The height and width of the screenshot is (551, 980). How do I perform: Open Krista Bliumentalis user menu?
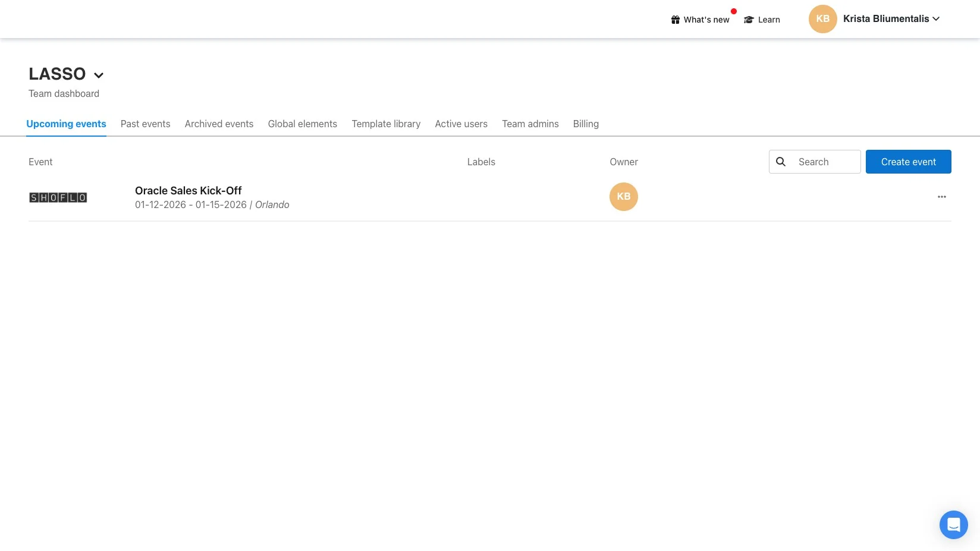point(891,19)
